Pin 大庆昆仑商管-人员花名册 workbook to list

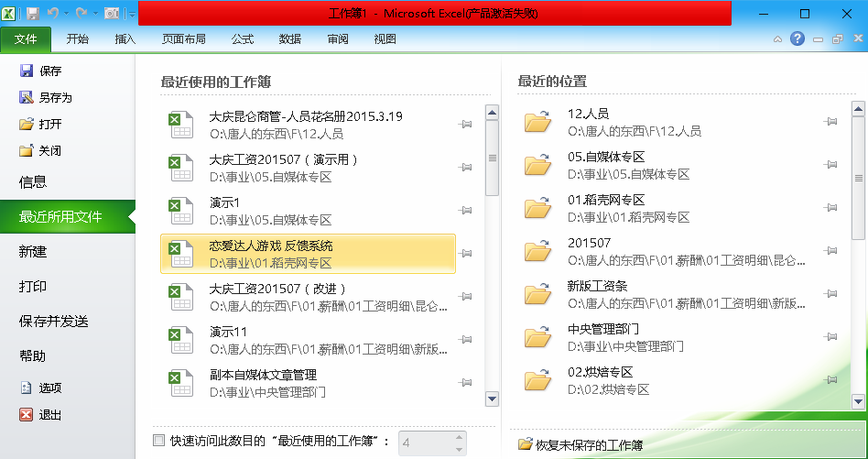click(465, 124)
